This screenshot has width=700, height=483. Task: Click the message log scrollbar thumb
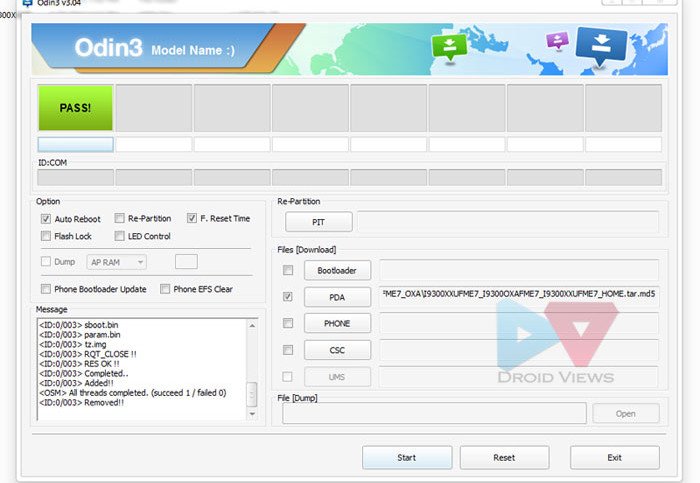252,394
